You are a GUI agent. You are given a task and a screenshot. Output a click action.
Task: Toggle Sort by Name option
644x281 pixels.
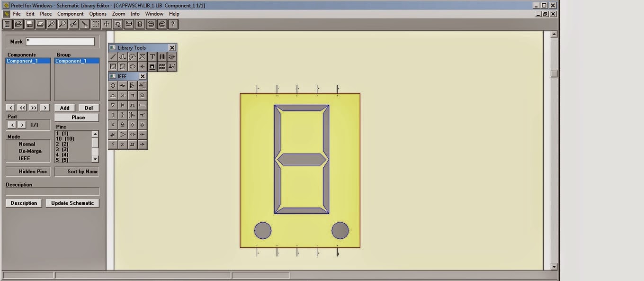pos(77,172)
